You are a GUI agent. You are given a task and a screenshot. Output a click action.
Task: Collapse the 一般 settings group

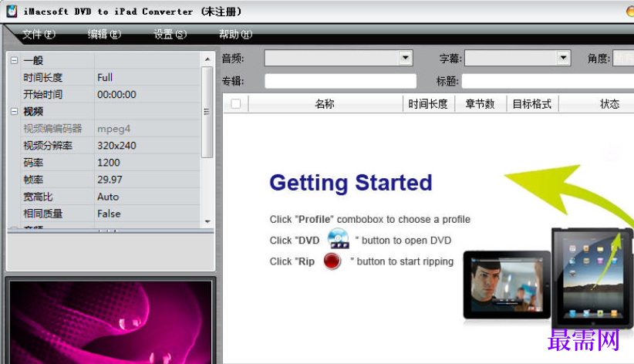(x=14, y=60)
